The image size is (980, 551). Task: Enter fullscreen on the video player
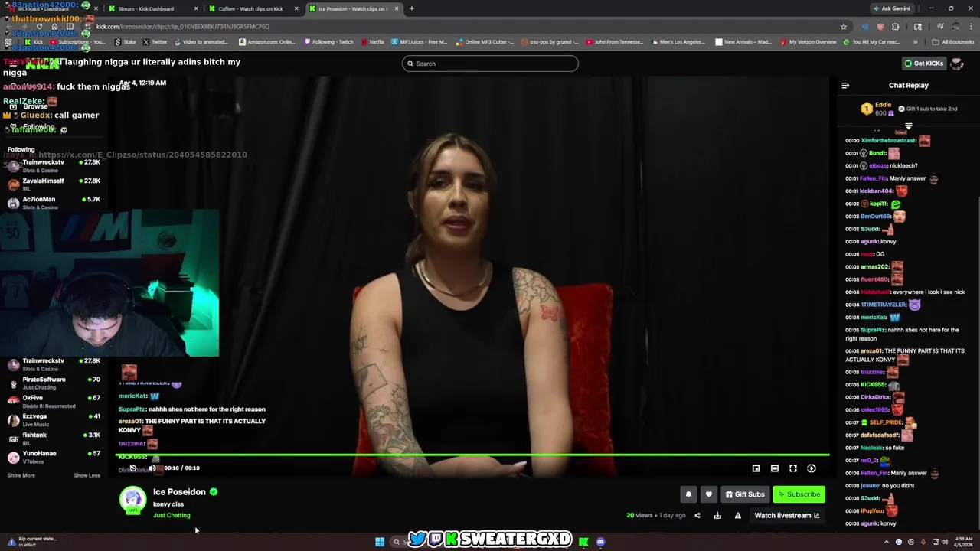point(793,468)
